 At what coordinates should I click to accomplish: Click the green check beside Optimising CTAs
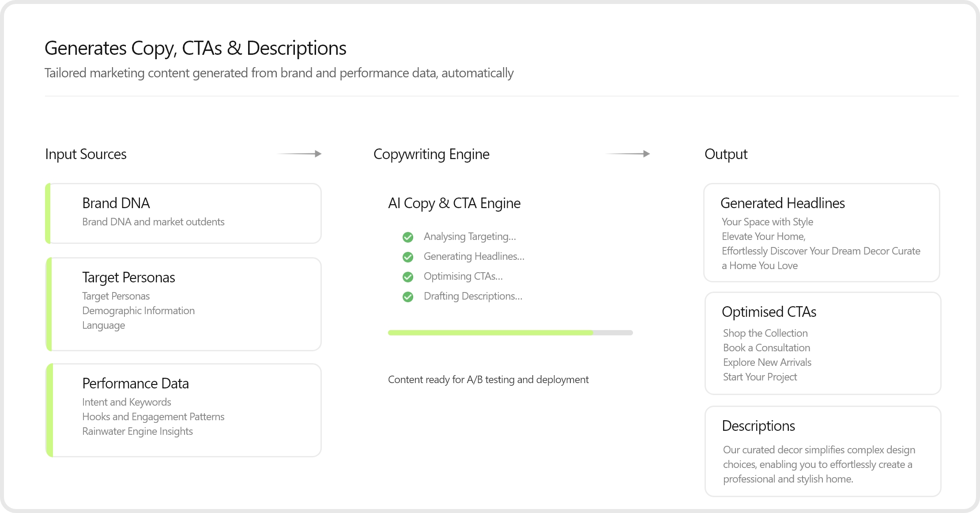click(408, 277)
